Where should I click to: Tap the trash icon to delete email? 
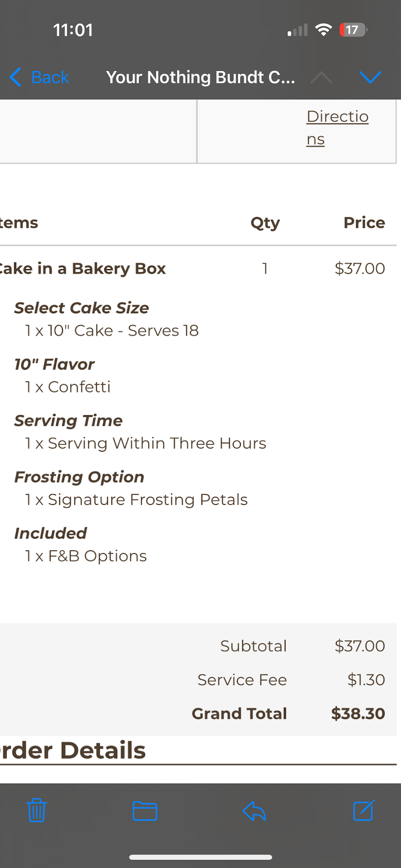click(x=36, y=810)
